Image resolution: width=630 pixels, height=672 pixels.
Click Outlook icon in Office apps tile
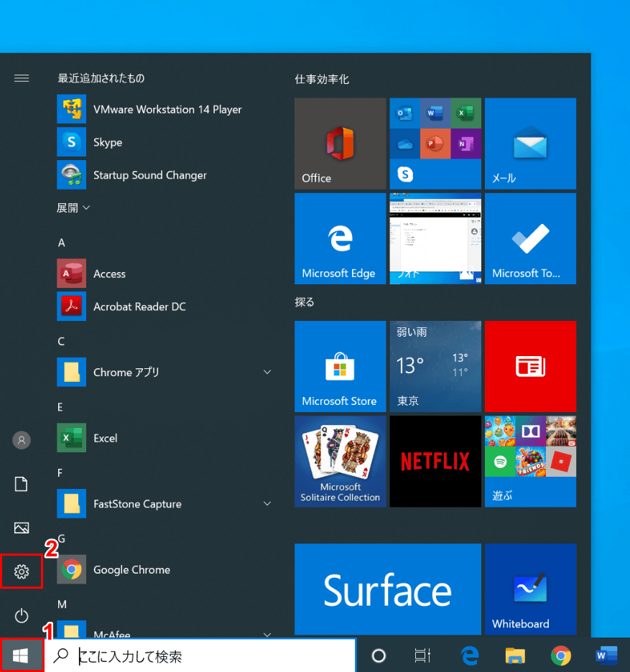pyautogui.click(x=405, y=113)
